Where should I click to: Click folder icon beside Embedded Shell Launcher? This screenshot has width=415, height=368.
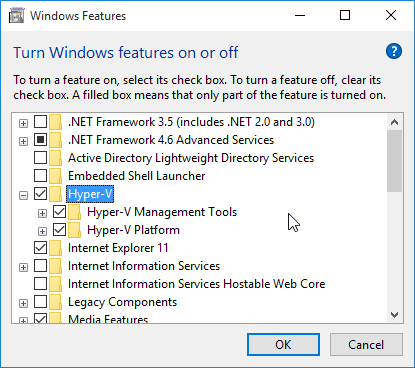[x=55, y=176]
